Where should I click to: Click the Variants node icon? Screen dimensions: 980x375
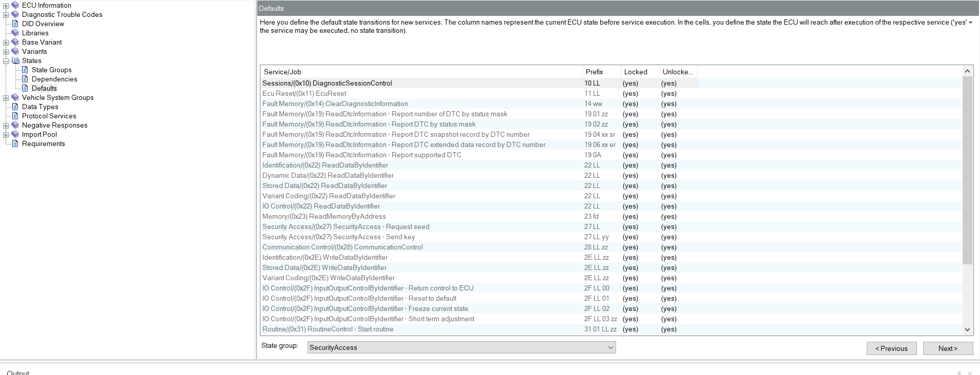point(15,51)
